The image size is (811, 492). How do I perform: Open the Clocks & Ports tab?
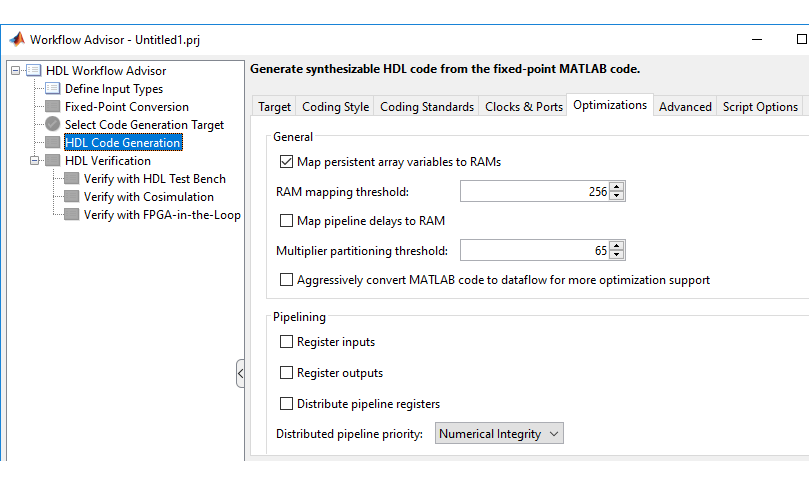(523, 107)
